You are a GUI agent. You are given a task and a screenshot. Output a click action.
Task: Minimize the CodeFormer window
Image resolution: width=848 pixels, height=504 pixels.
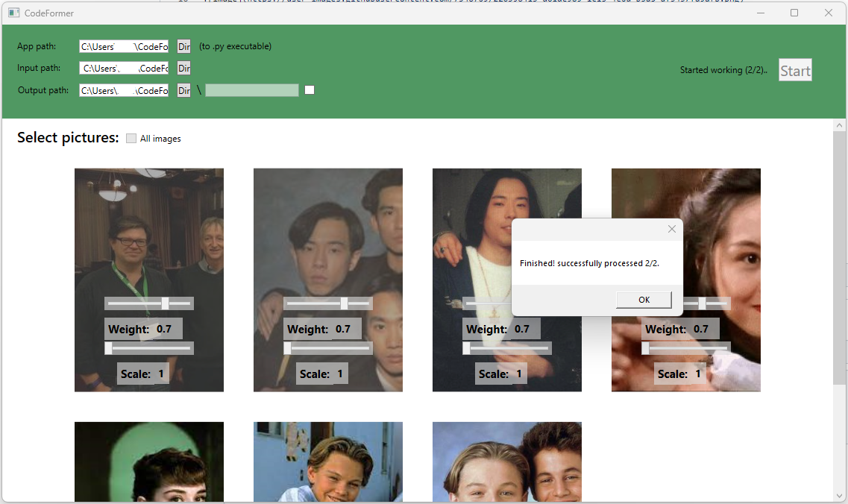click(x=761, y=13)
